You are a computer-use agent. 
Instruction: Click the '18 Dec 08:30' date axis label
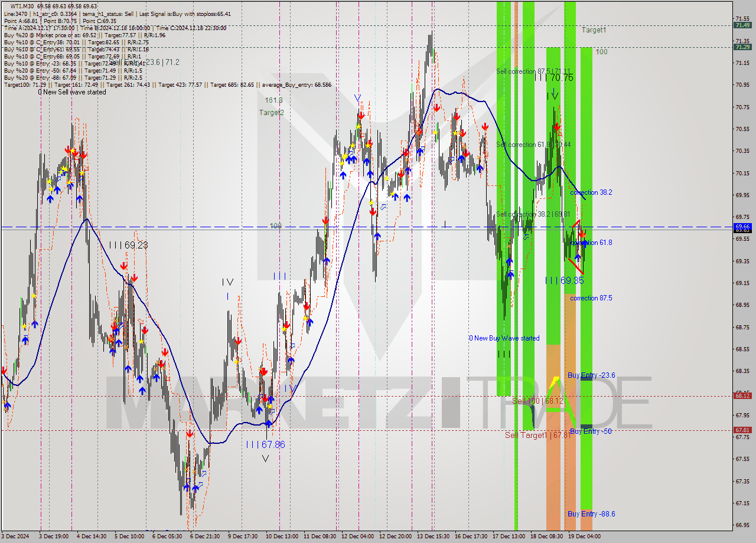[546, 537]
